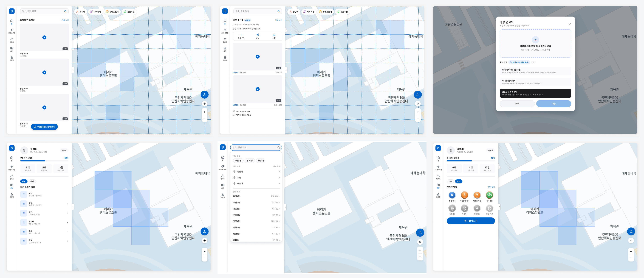Enable the AI 하이라이트 자동 추천 option
The height and width of the screenshot is (278, 644).
tap(535, 71)
